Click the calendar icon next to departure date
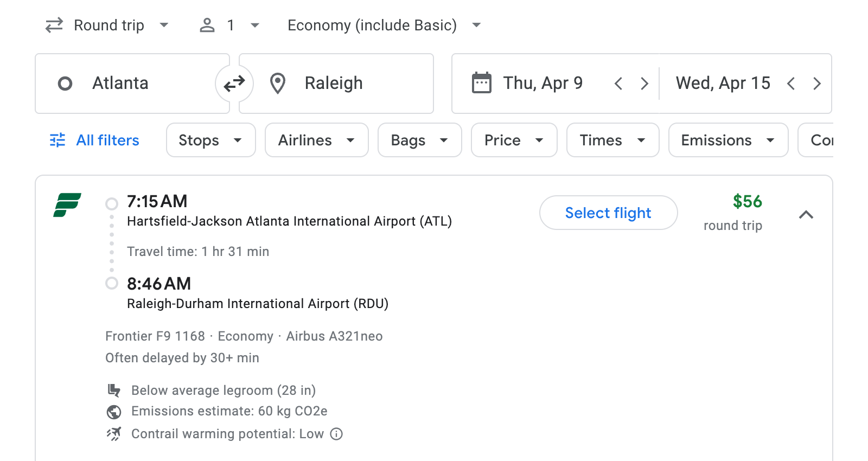 click(481, 82)
